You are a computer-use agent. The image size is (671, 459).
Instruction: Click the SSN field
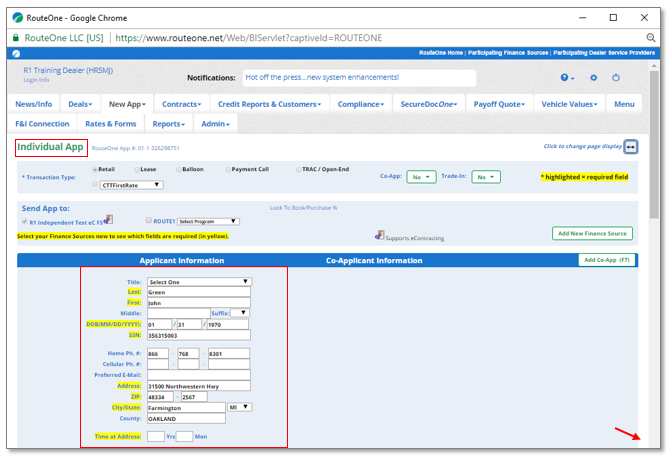[x=199, y=335]
